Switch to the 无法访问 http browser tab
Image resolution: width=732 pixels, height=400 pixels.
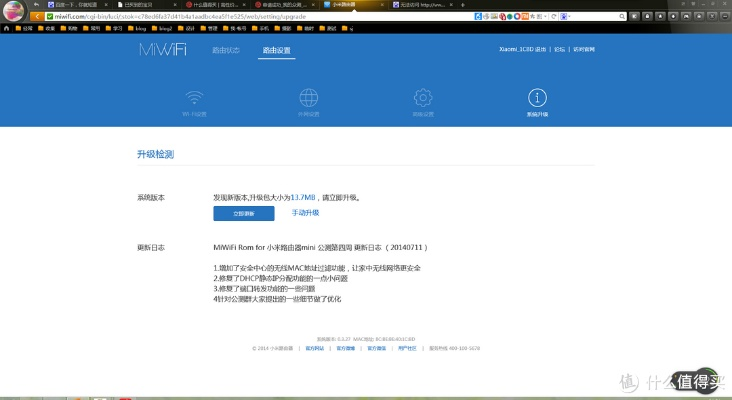tap(422, 5)
